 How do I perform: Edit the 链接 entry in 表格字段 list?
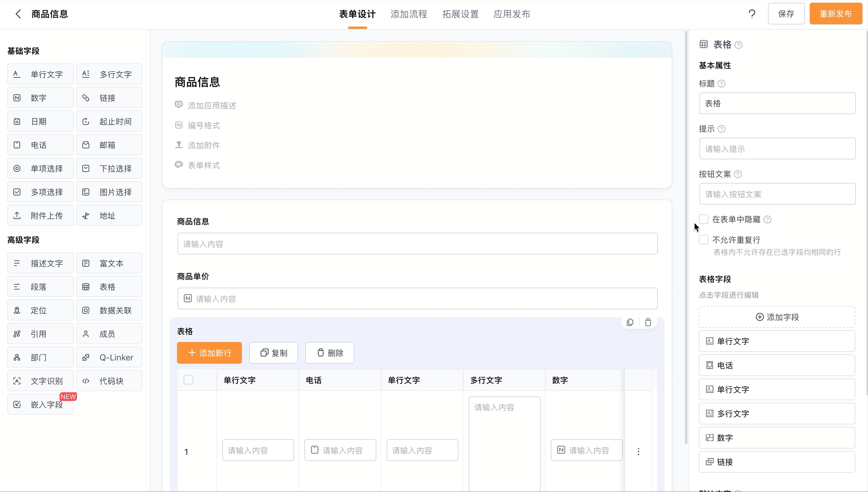tap(777, 462)
